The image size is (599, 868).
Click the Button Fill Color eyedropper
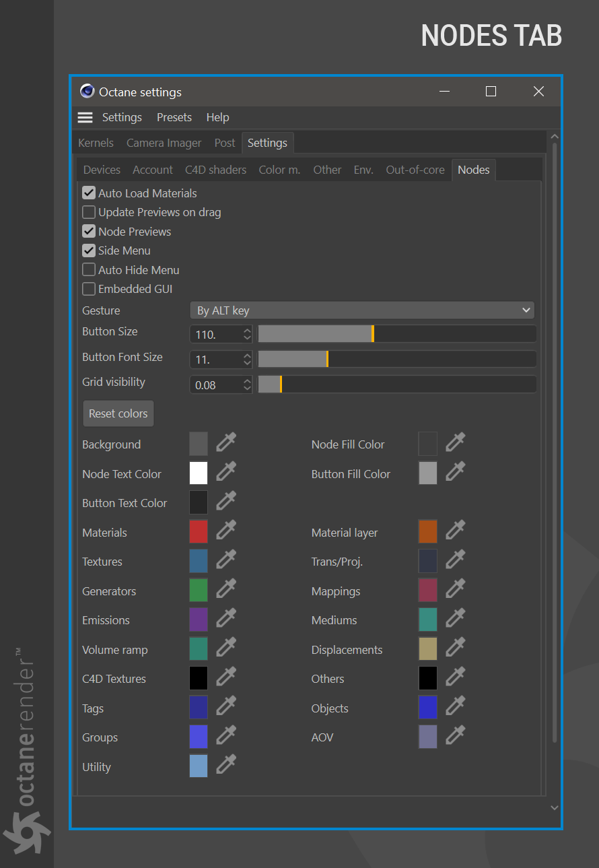[x=456, y=471]
